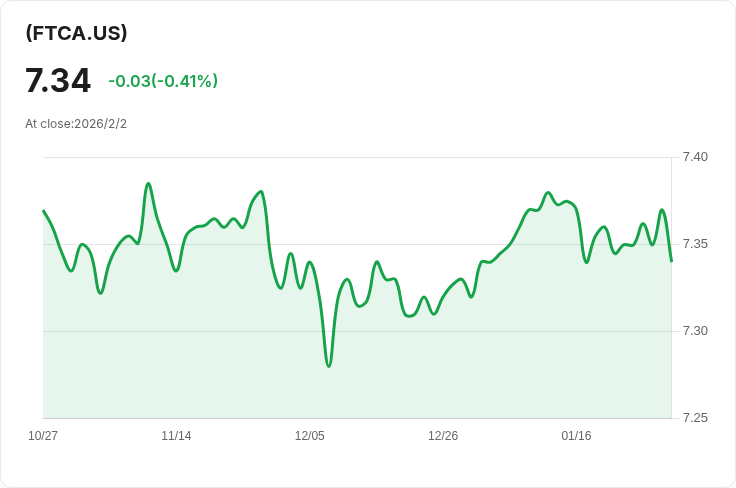Image resolution: width=736 pixels, height=488 pixels.
Task: Click the line's final endpoint at right edge
Action: [x=671, y=261]
